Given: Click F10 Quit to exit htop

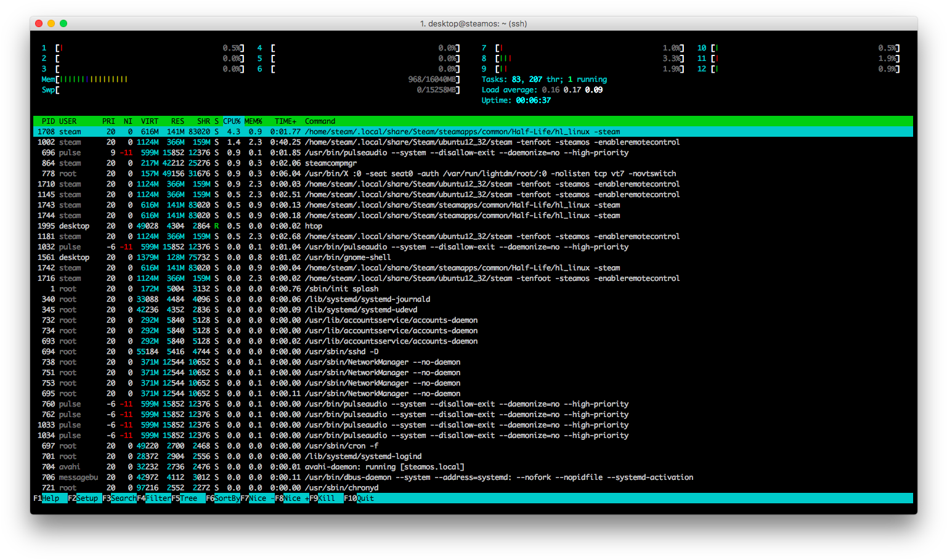Looking at the screenshot, I should (x=360, y=498).
